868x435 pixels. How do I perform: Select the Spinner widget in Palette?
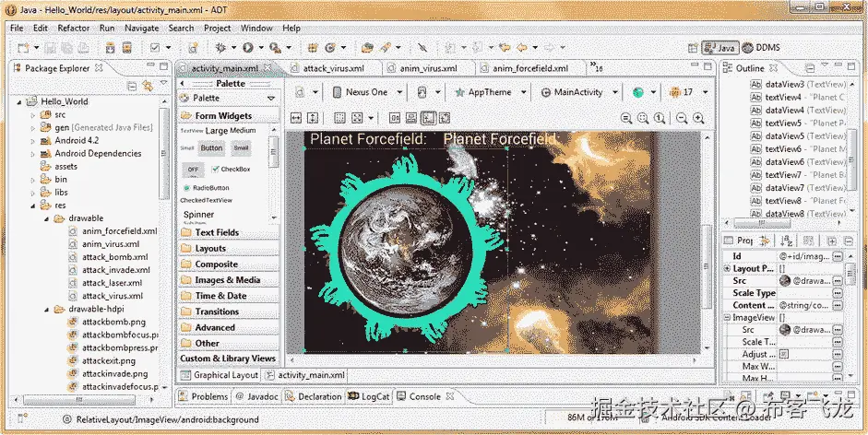[198, 214]
